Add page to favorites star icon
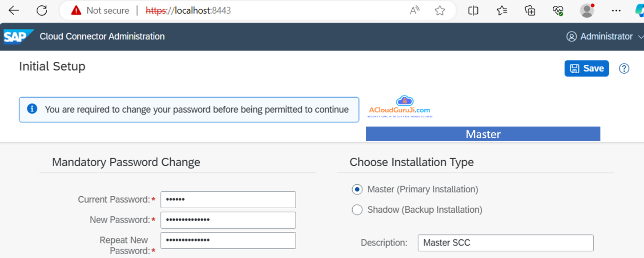This screenshot has height=258, width=644. 440,11
